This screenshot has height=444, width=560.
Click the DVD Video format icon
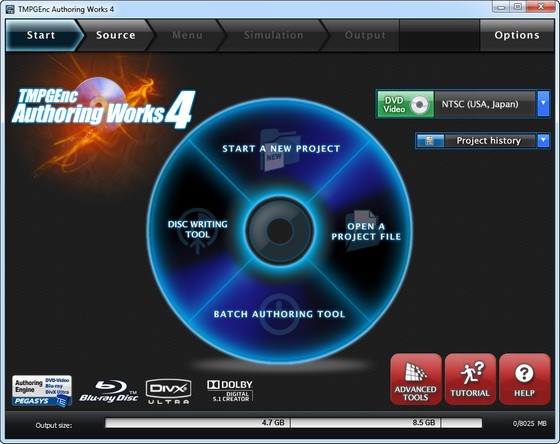click(406, 104)
